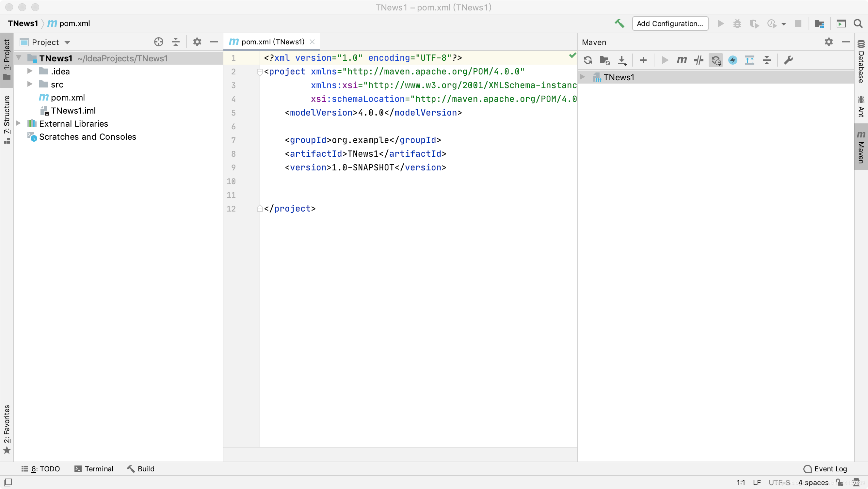
Task: Hide the Project tool window
Action: tap(214, 42)
